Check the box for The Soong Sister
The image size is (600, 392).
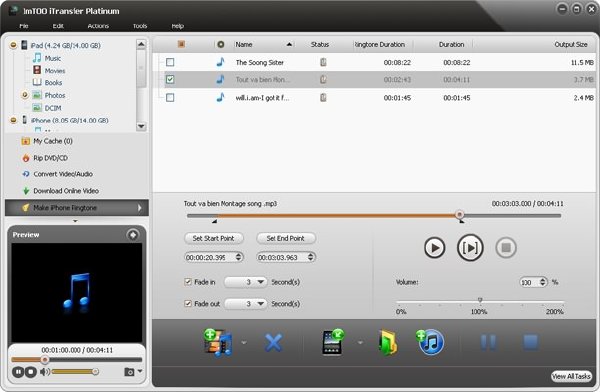(x=170, y=62)
